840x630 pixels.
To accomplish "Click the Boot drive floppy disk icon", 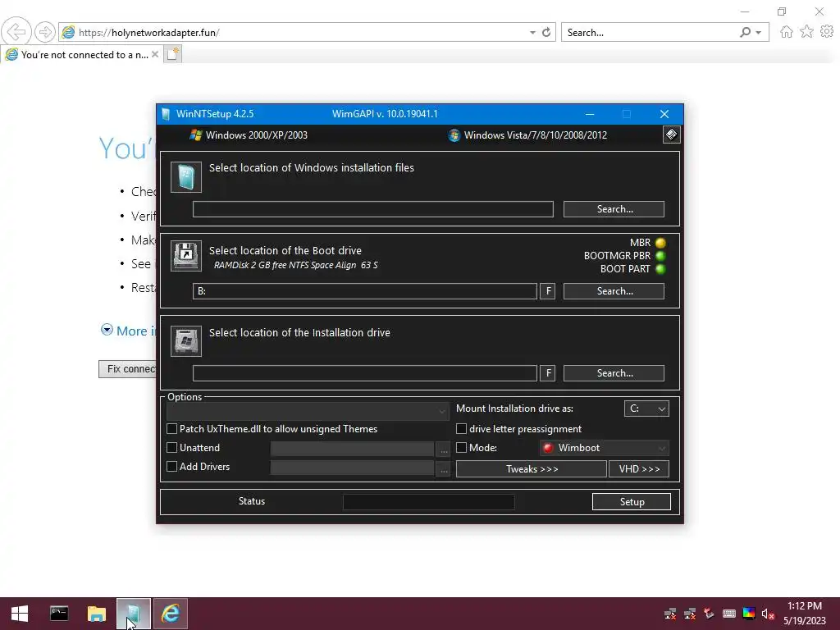I will coord(186,256).
